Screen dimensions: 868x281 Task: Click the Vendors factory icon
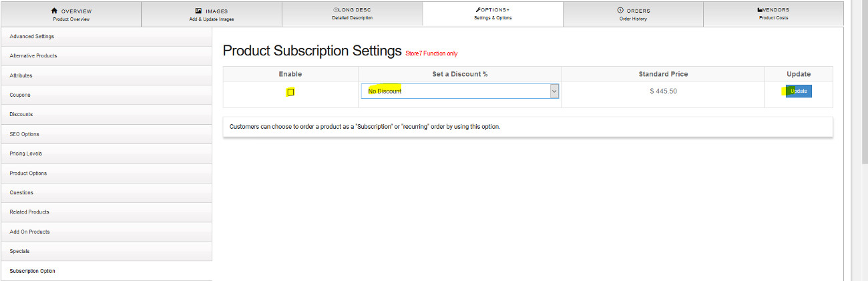point(761,10)
